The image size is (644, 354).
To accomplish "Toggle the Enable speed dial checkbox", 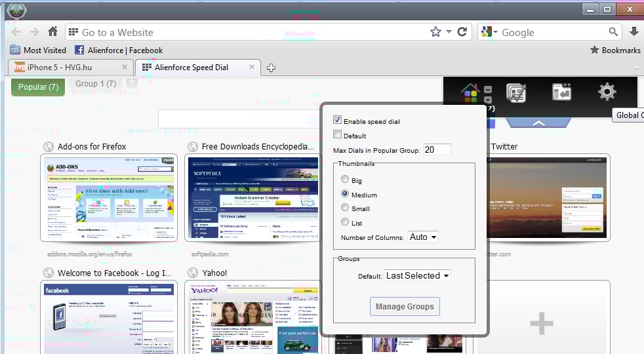I will tap(337, 120).
